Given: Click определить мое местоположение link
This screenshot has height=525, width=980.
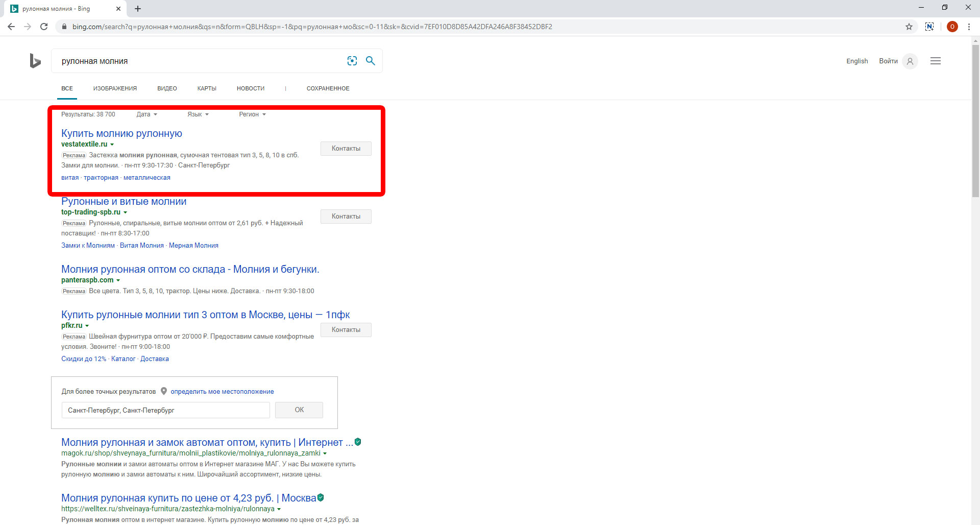Looking at the screenshot, I should [222, 392].
